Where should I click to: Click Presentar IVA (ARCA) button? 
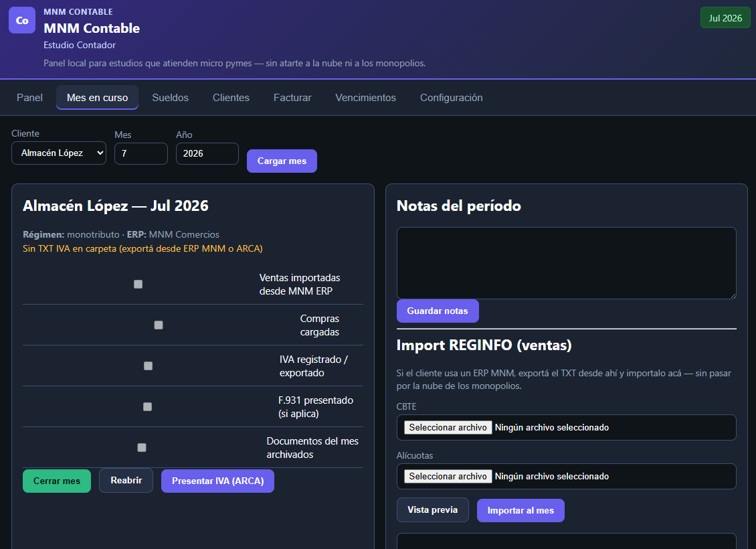[218, 481]
